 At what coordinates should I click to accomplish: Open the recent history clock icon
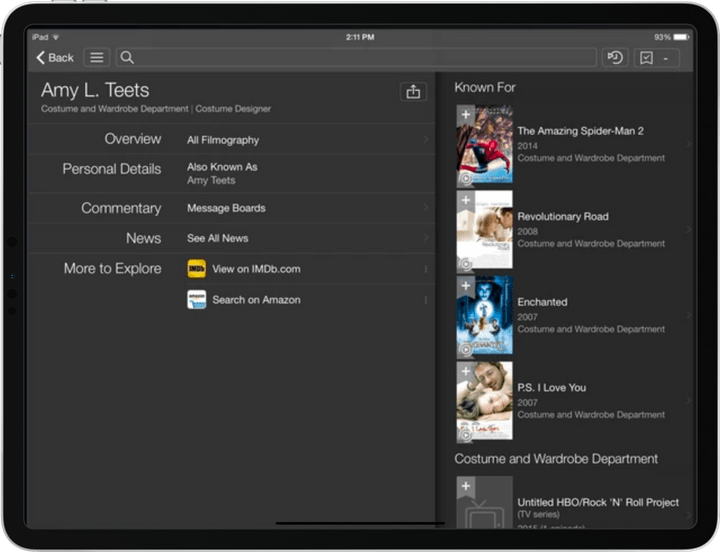615,58
